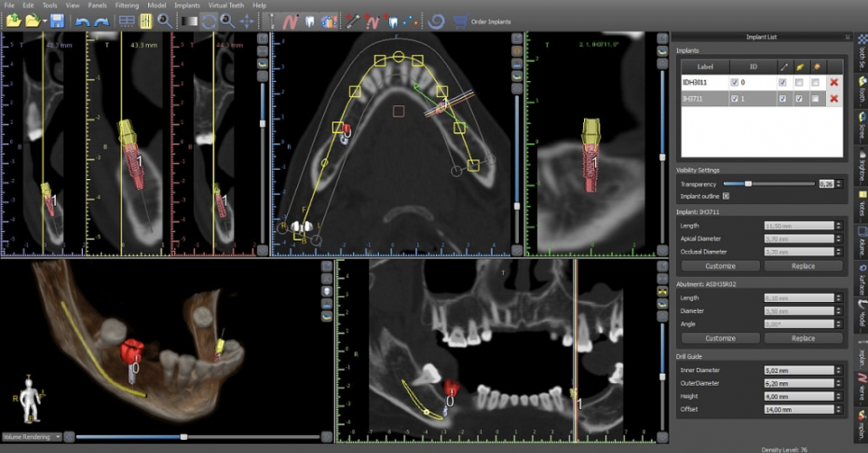
Task: Undo the last action
Action: 82,21
